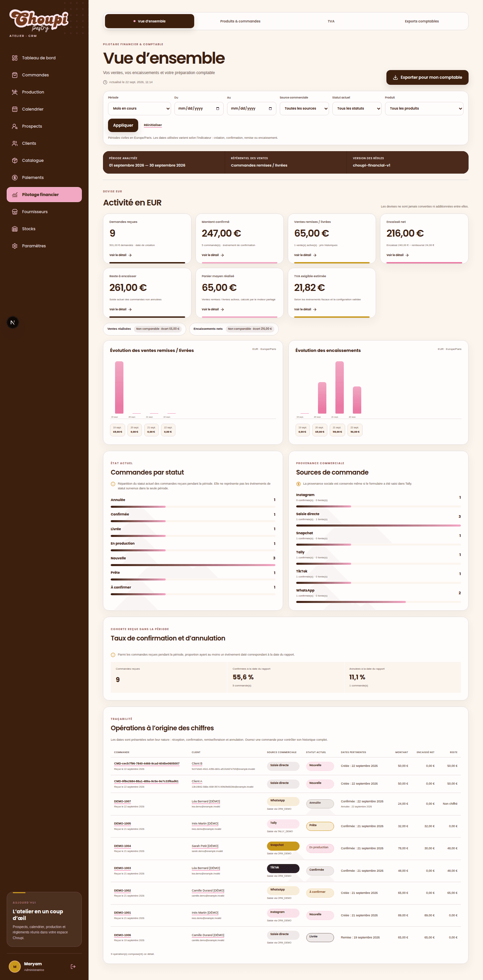
Task: Open the TVA tab
Action: 331,21
